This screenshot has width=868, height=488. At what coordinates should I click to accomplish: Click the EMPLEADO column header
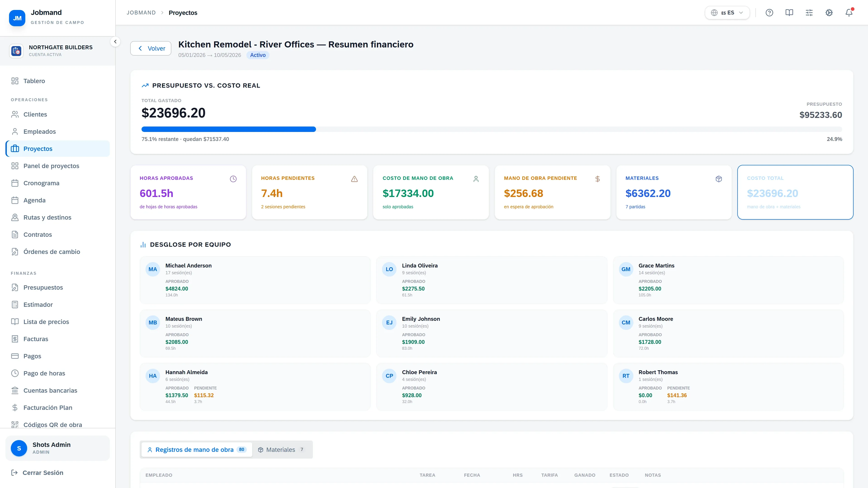tap(159, 475)
